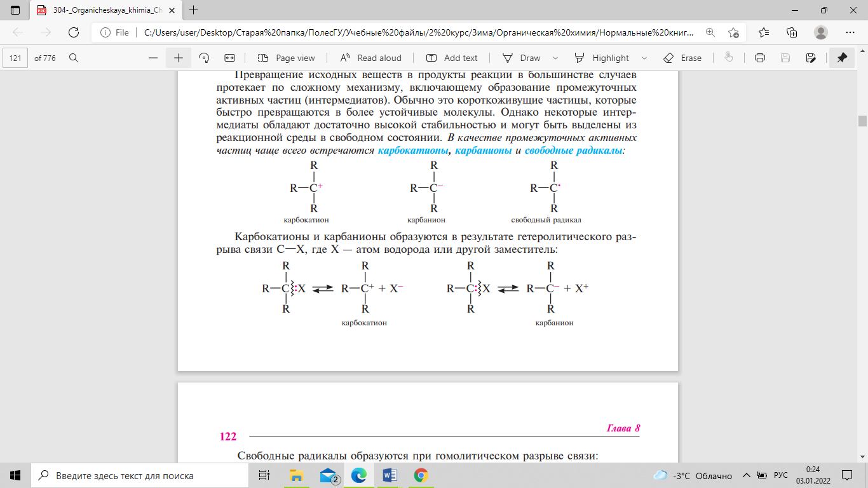Add this page to favorites
This screenshot has height=488, width=868.
click(x=734, y=32)
